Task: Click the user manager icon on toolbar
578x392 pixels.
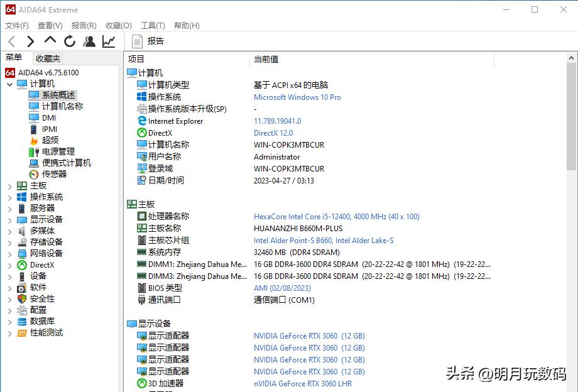Action: click(89, 41)
